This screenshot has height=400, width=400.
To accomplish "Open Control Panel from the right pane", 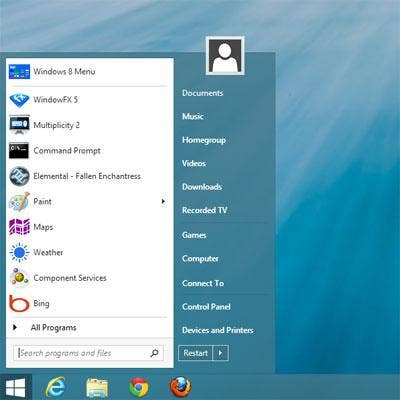I will pos(206,307).
